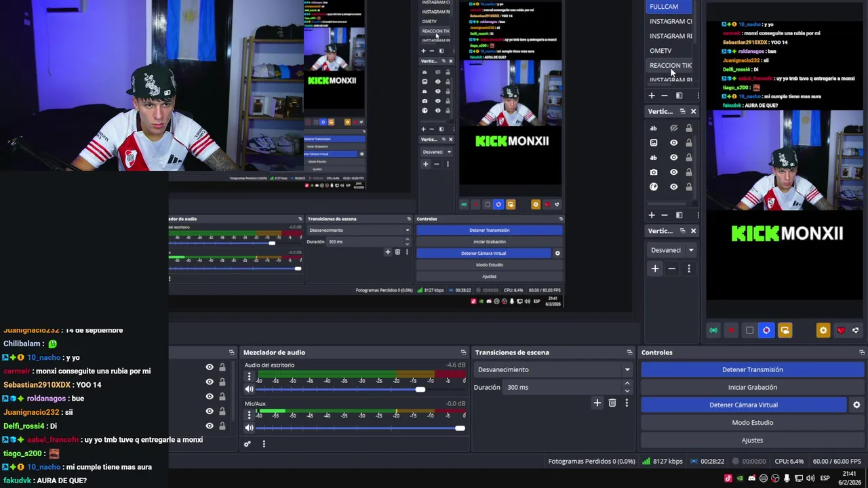Hide the camera source in the vertical sources
868x488 pixels.
click(x=673, y=172)
